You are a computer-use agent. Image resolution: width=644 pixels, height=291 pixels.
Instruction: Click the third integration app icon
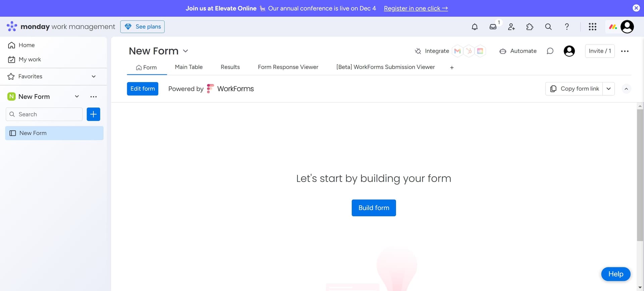point(480,51)
